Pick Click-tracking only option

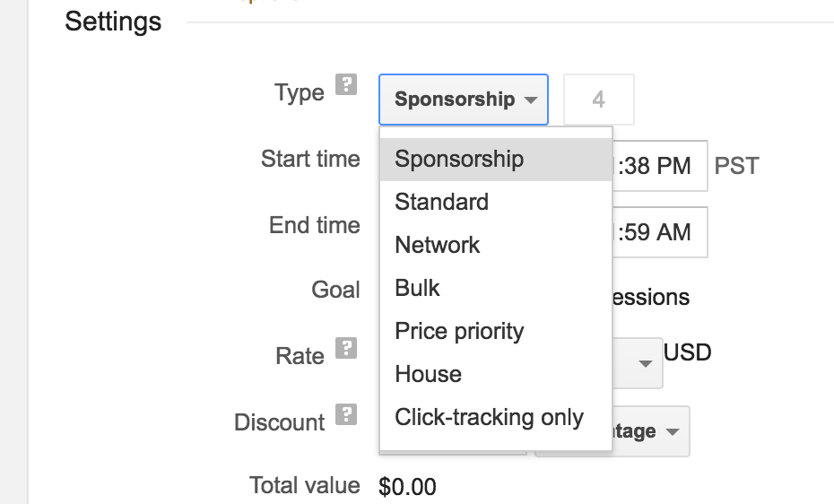489,417
